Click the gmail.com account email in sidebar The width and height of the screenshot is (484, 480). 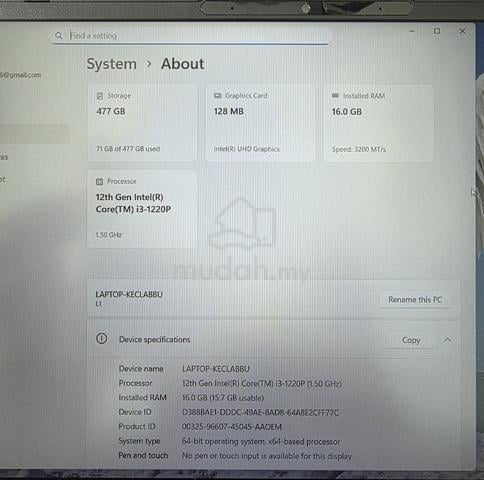20,75
